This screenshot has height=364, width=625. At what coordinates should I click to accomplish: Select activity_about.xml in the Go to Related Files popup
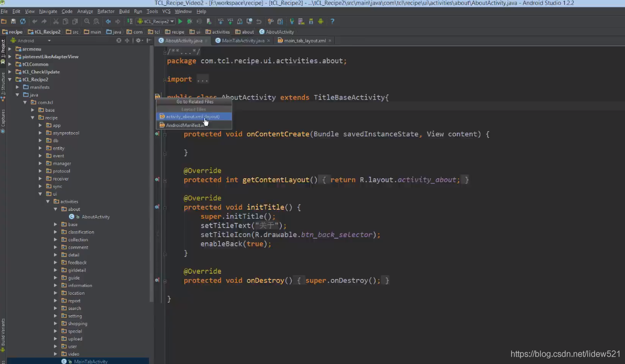point(192,116)
